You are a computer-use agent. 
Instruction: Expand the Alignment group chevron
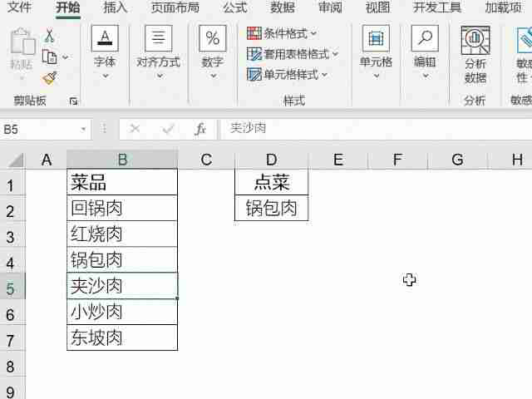click(160, 76)
